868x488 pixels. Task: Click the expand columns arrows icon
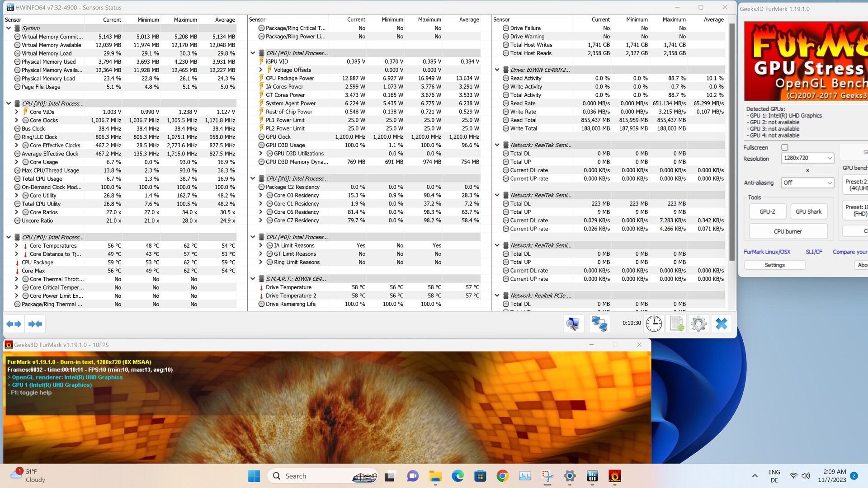14,324
